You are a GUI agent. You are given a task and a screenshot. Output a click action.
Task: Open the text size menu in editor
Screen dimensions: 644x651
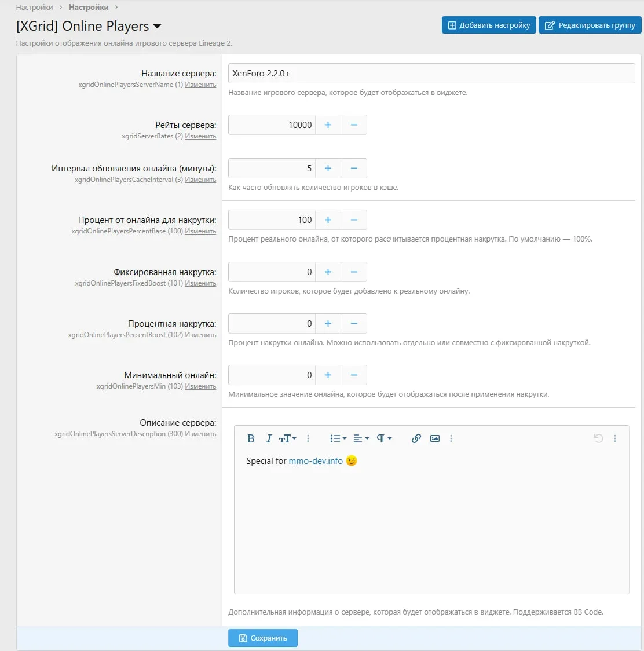[287, 438]
